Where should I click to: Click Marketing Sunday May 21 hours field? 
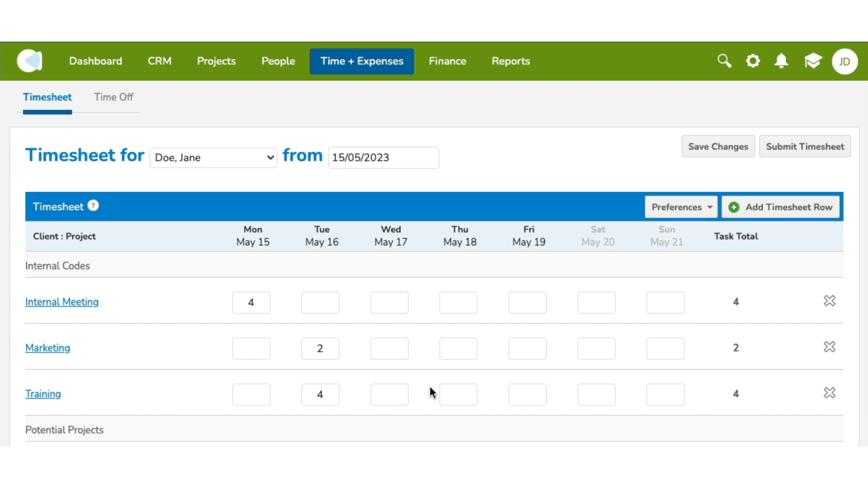pos(665,348)
